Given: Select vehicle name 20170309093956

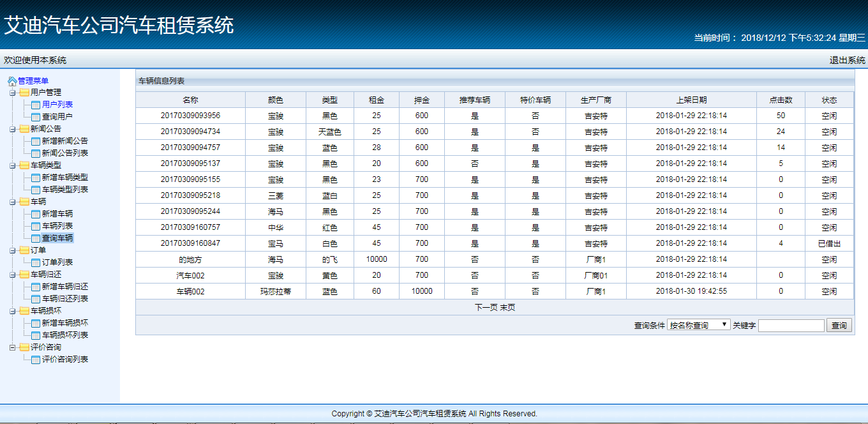Looking at the screenshot, I should (190, 116).
